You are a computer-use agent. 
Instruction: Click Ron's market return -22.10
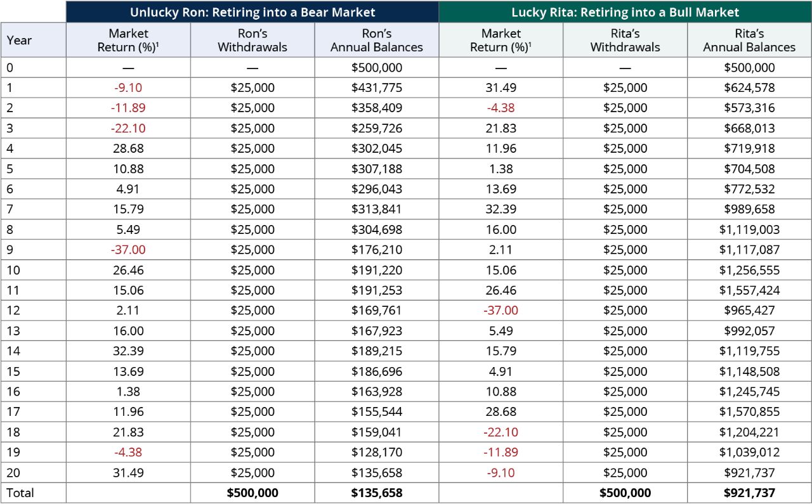click(x=128, y=128)
